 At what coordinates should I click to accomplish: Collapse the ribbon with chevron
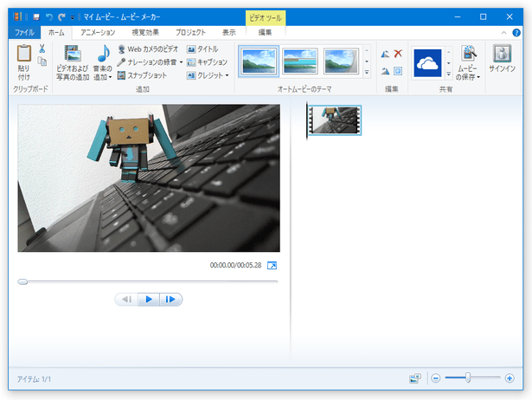[x=503, y=33]
